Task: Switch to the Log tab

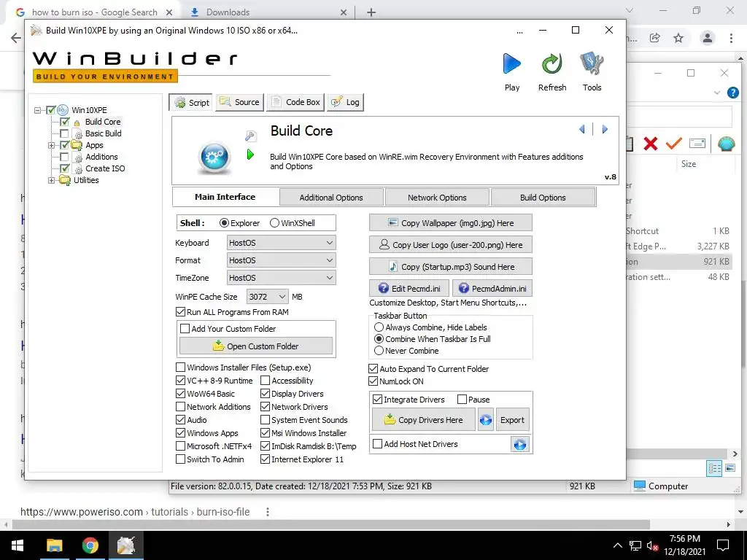Action: click(345, 102)
